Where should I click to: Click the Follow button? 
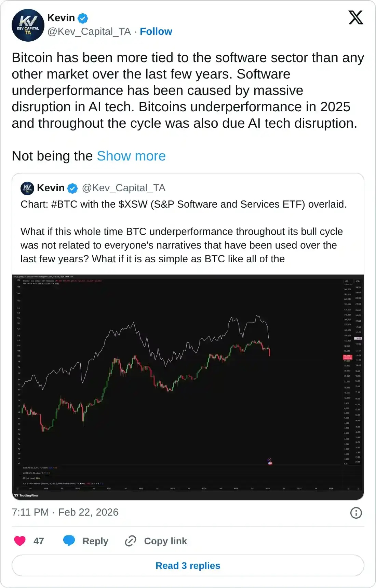[x=156, y=31]
